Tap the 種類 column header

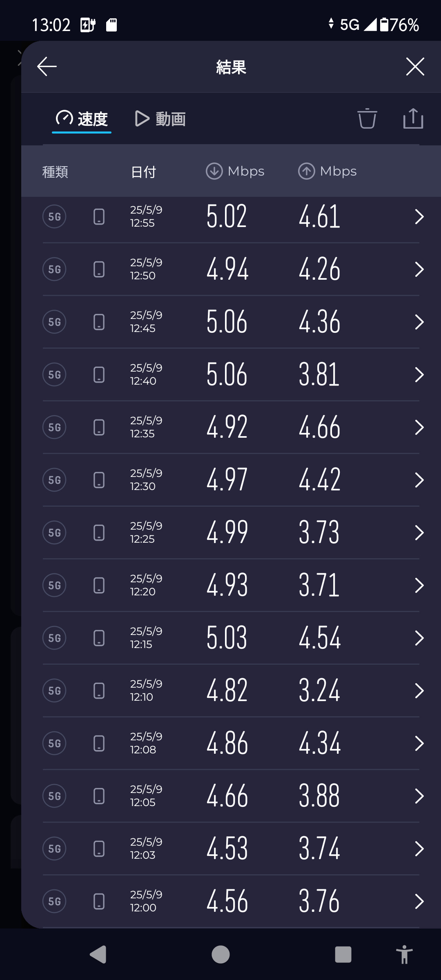[x=55, y=172]
